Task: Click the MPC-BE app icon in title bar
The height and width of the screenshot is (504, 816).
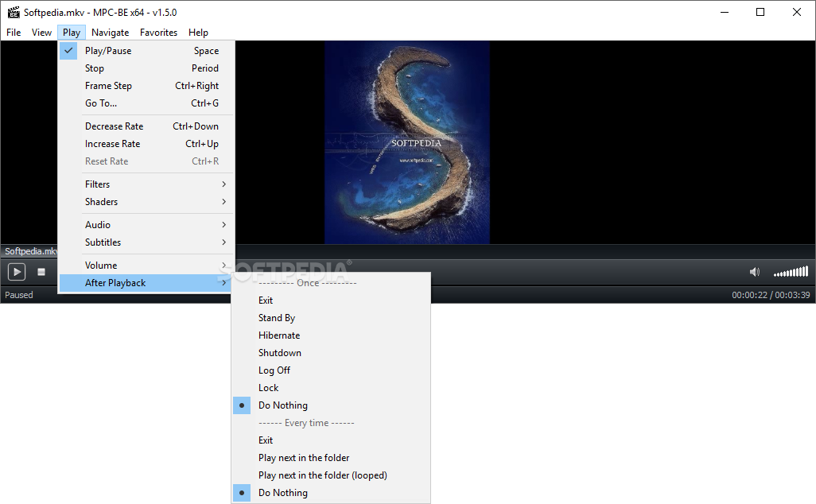Action: coord(13,12)
